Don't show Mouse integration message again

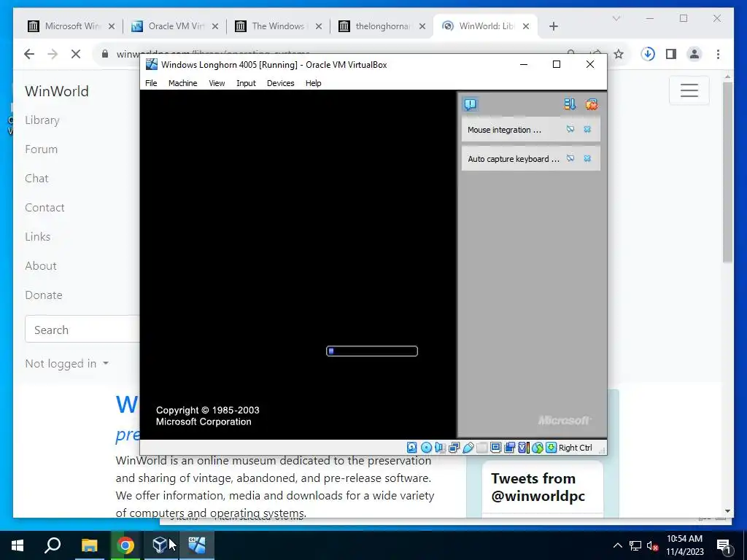(570, 130)
